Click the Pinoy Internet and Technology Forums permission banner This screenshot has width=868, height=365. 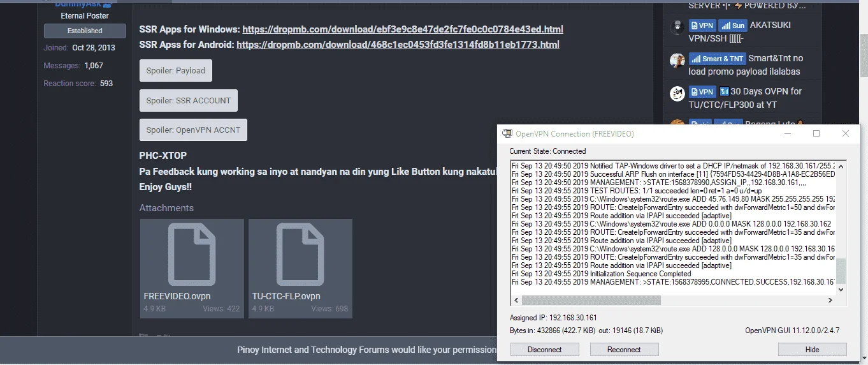point(366,350)
